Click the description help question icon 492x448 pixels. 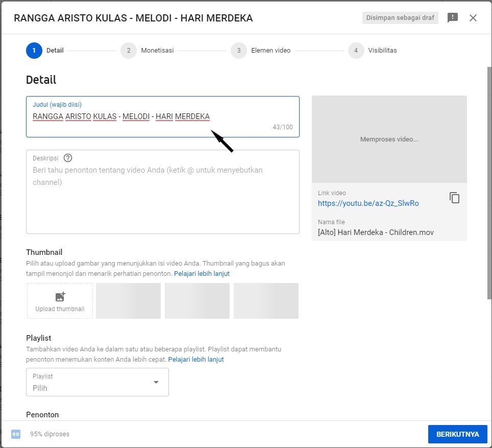coord(68,158)
